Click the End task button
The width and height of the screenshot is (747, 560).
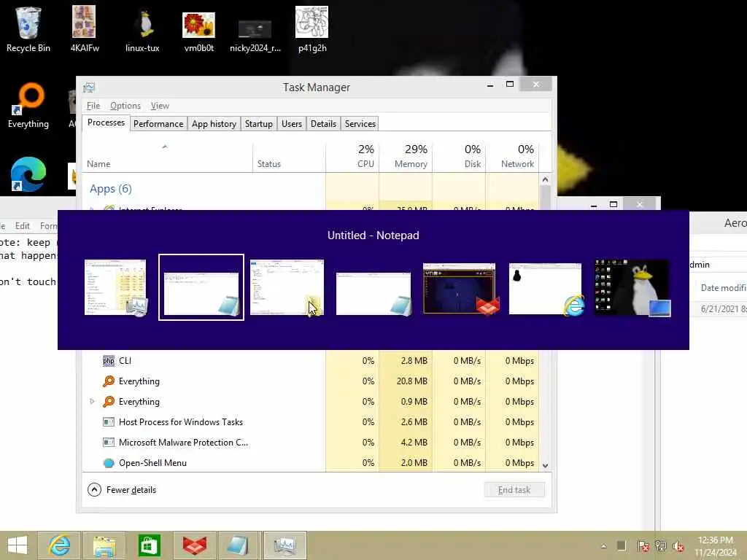pyautogui.click(x=514, y=489)
